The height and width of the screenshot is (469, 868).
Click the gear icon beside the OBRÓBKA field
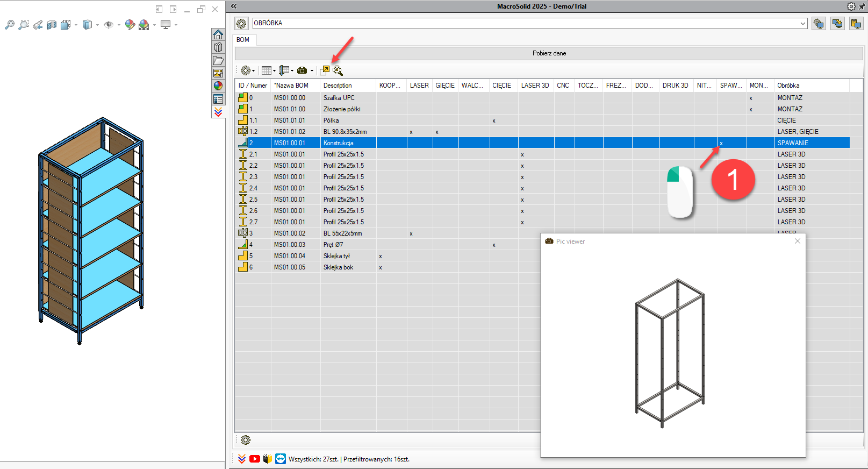pos(241,24)
